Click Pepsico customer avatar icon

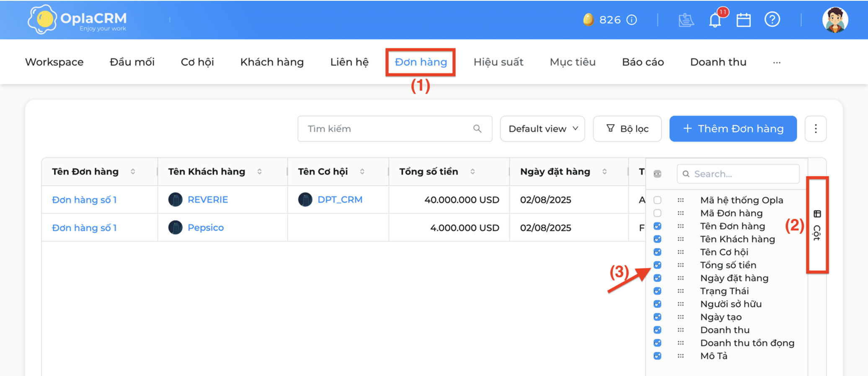(175, 227)
